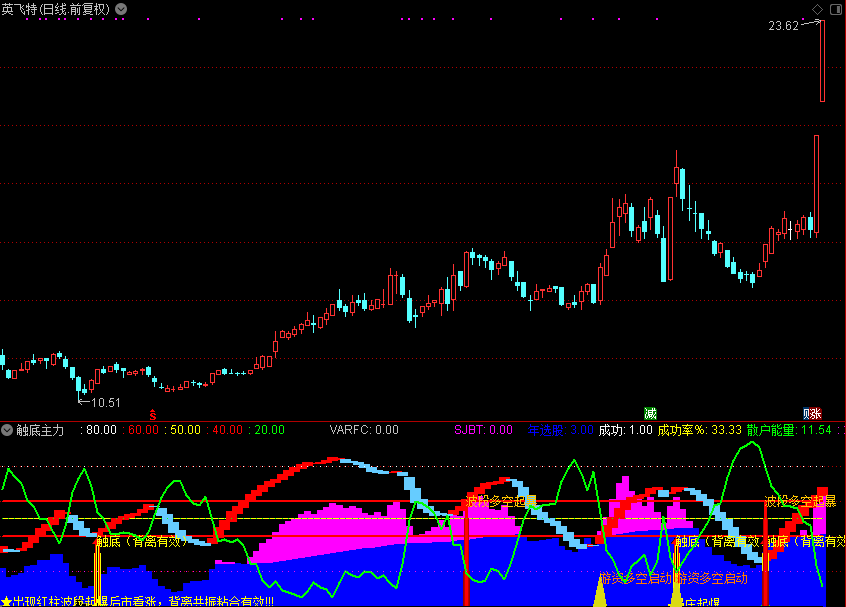Viewport: 846px width, 607px height.
Task: Click the 10.51 low price label
Action: click(x=106, y=403)
